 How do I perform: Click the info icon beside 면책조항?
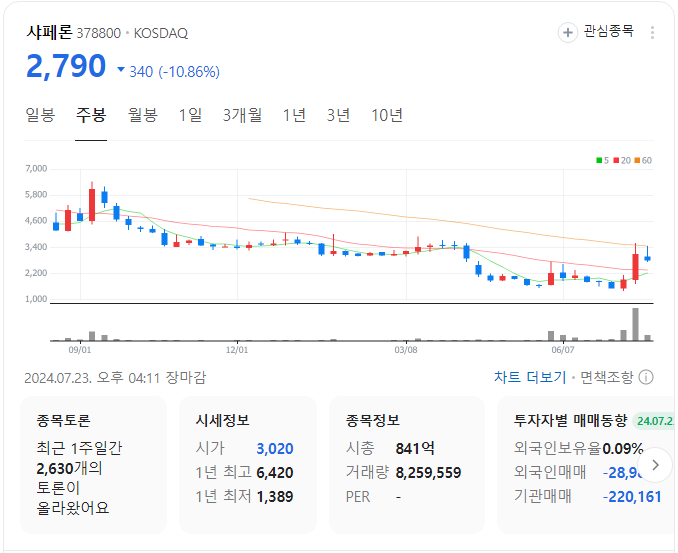[x=646, y=377]
